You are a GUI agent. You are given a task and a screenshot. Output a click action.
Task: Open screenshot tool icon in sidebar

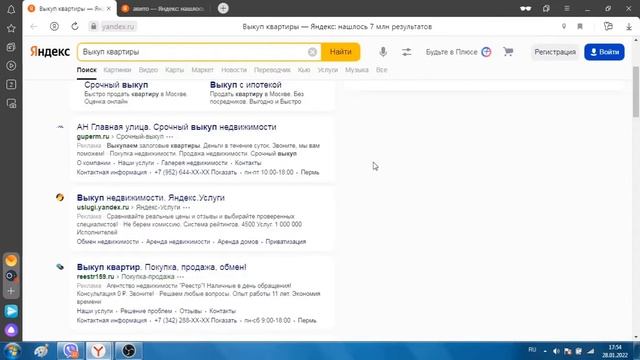pos(11,104)
